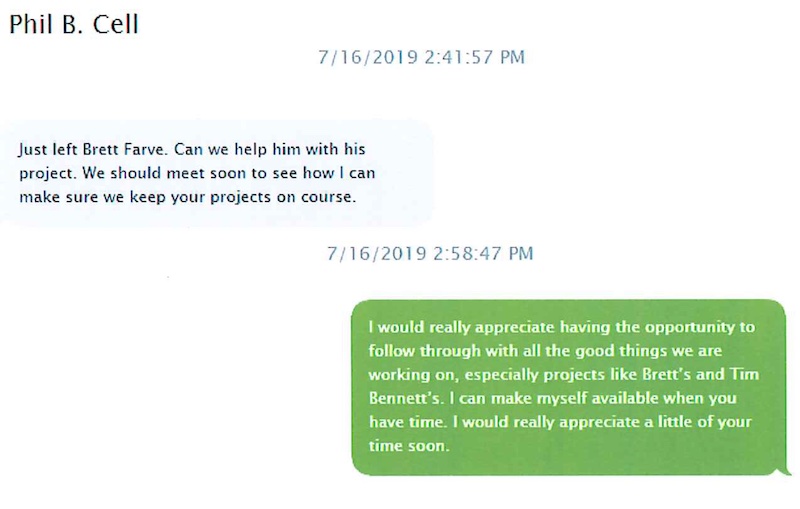Click the line make sure we keep your projects
Screen dimensions: 800x509
click(145, 197)
